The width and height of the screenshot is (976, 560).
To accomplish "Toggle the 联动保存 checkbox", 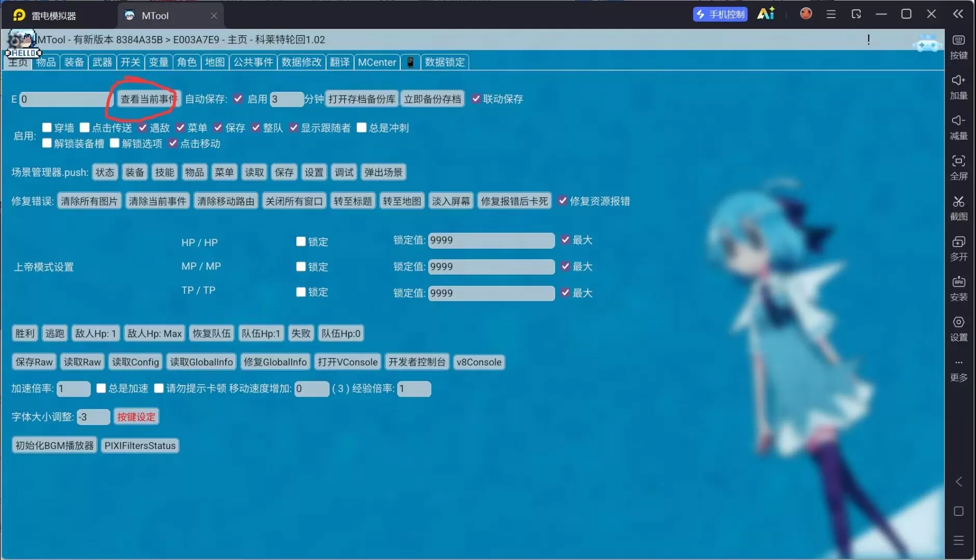I will 476,99.
